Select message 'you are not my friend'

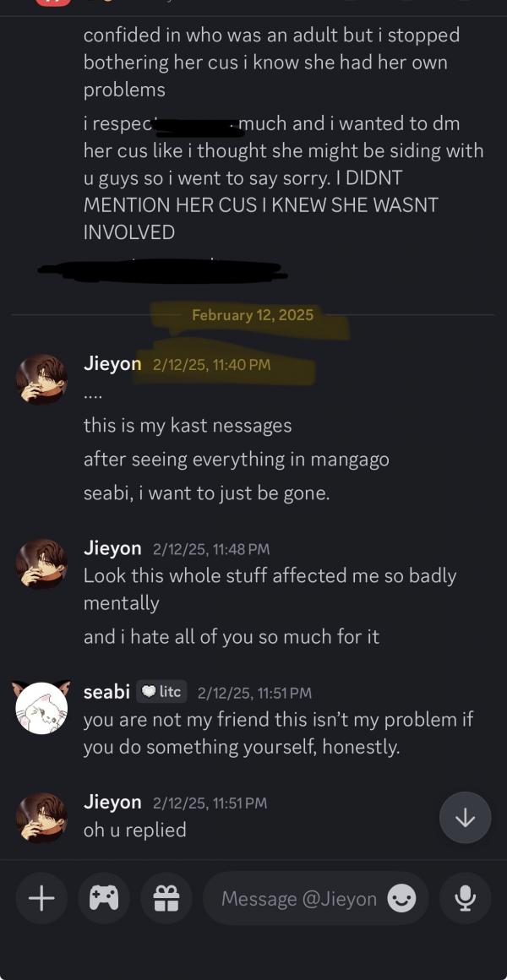coord(279,732)
